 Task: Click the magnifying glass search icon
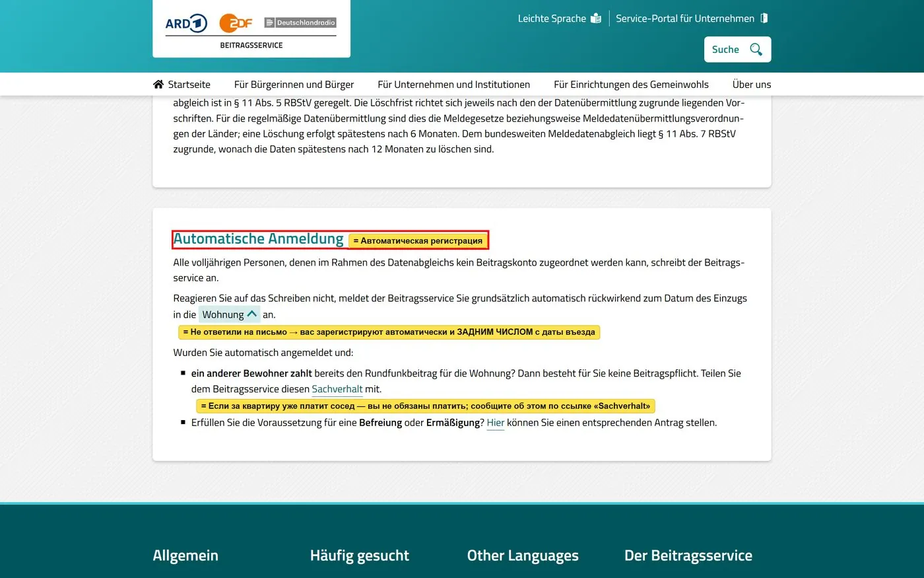(x=756, y=50)
